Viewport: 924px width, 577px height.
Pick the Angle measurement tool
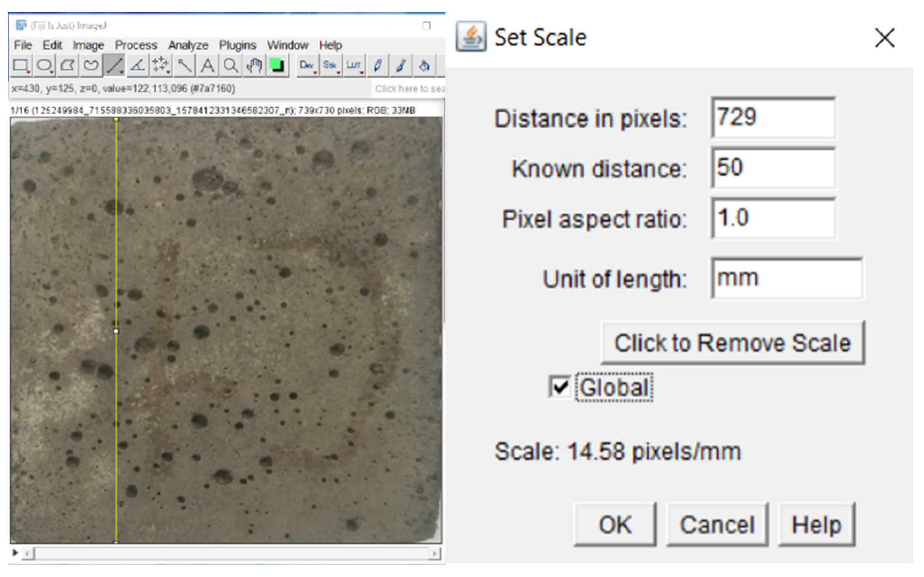point(137,66)
